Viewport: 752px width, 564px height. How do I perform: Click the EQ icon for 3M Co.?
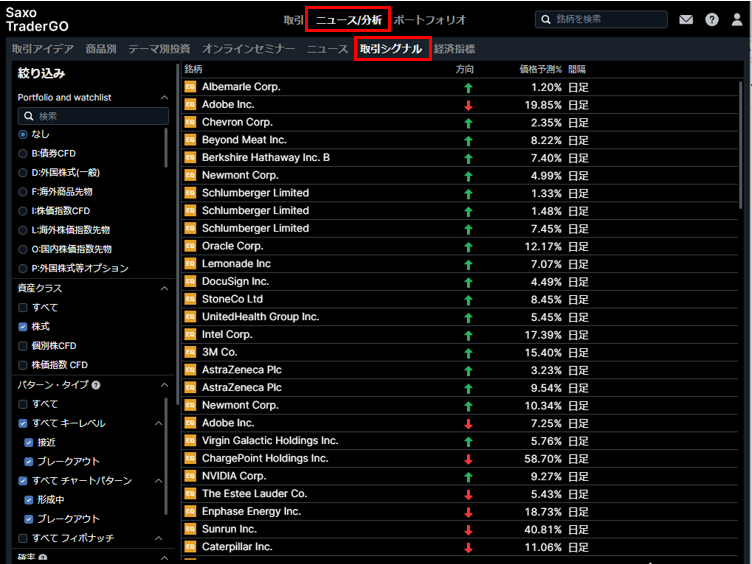[190, 352]
